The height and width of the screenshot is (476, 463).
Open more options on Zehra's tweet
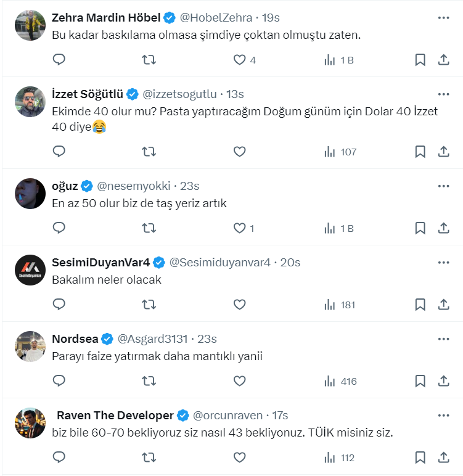pos(443,18)
